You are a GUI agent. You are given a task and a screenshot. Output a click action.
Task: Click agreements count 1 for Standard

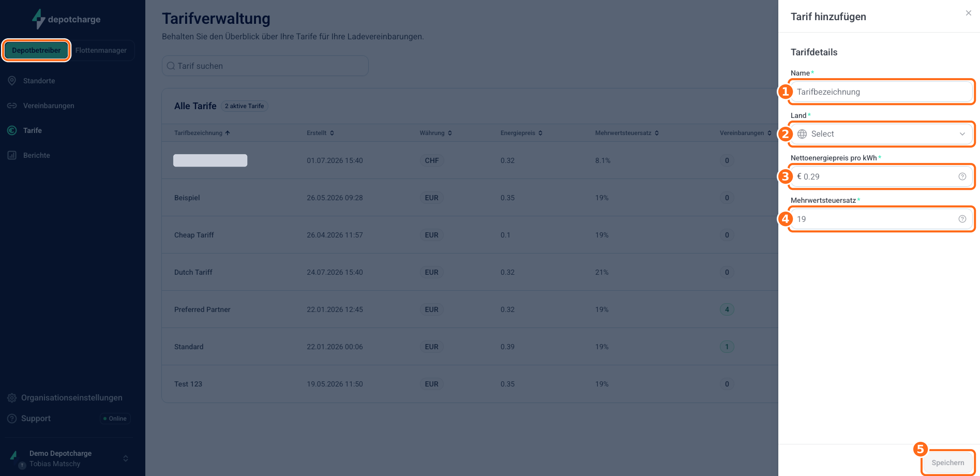[x=727, y=347]
